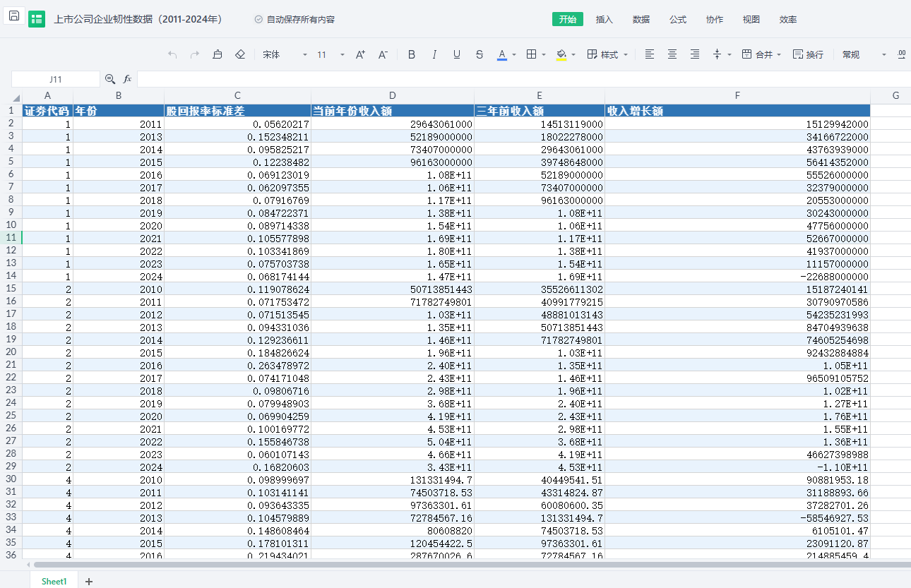Image resolution: width=911 pixels, height=588 pixels.
Task: Click the zoom magnifier beside formula bar
Action: click(x=110, y=79)
